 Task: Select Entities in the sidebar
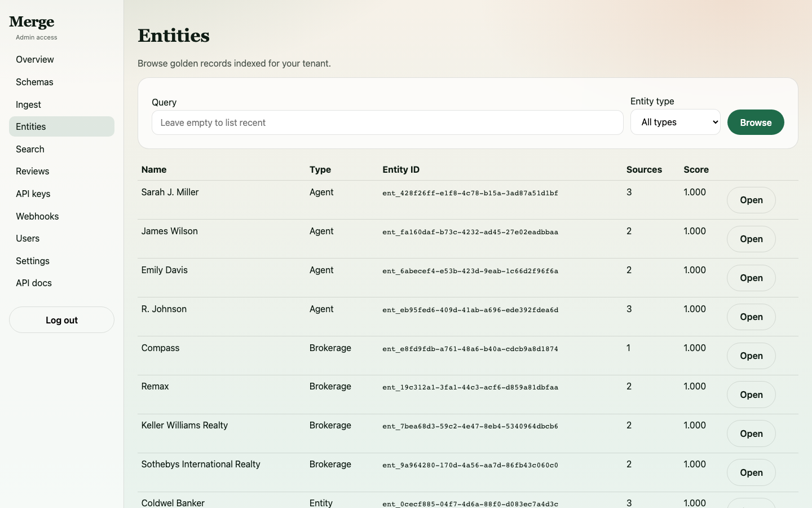[61, 126]
